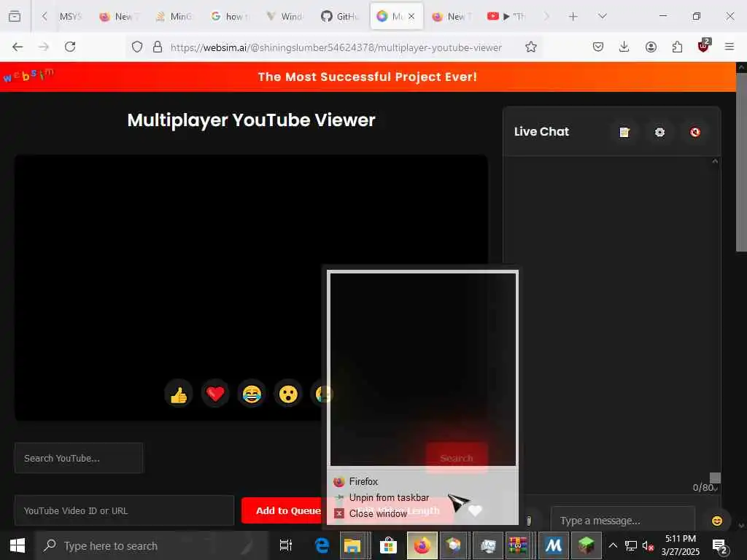
Task: Open Firefox application hamburger menu
Action: click(x=729, y=47)
